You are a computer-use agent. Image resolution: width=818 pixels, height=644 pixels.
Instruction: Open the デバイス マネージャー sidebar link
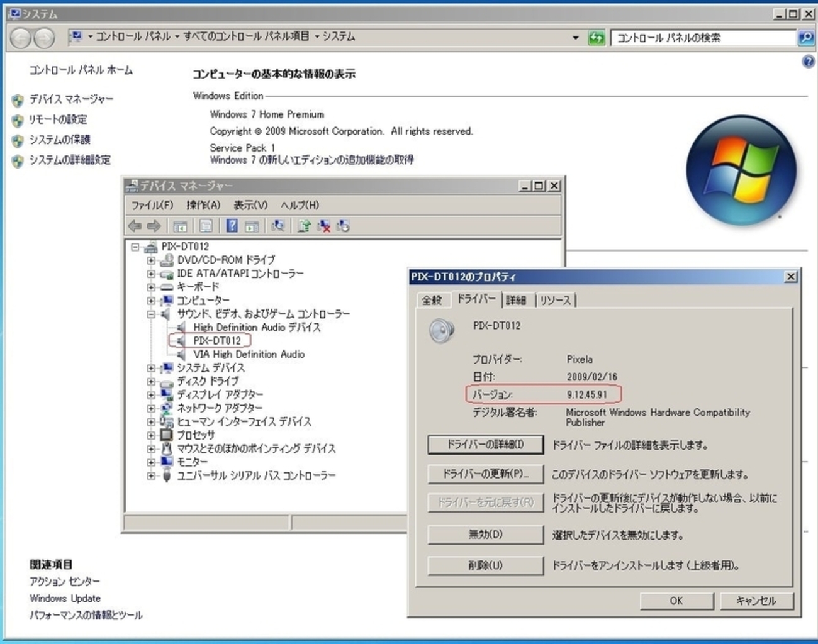pos(72,99)
